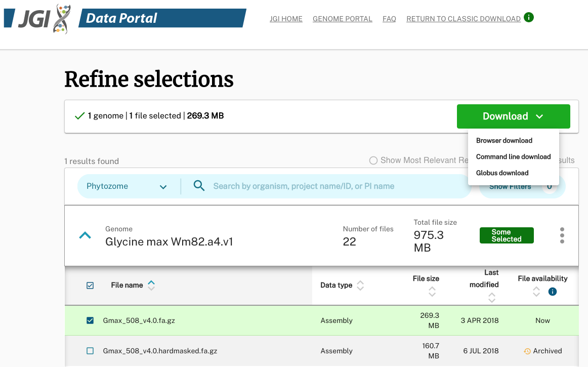Uncheck the Gmax_508_v4.0.fa.gz checkbox
Viewport: 588px width, 367px height.
[90, 320]
